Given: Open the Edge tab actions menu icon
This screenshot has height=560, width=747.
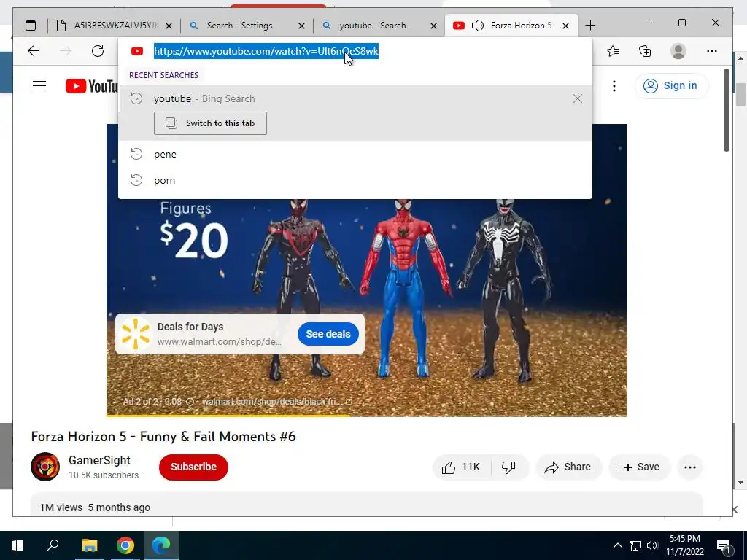Looking at the screenshot, I should (x=31, y=26).
